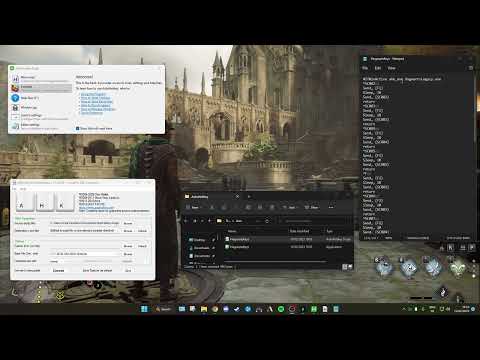This screenshot has width=480, height=360.
Task: Click the Convert button in Ahk2Exe
Action: (59, 270)
